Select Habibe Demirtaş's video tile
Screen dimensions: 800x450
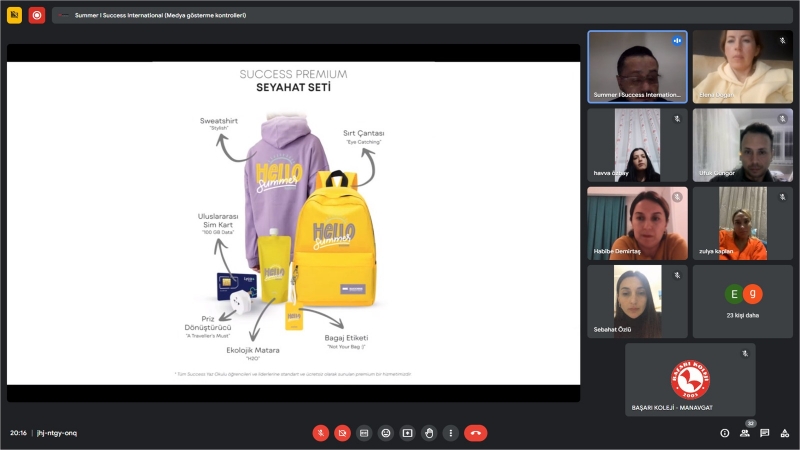(x=637, y=223)
